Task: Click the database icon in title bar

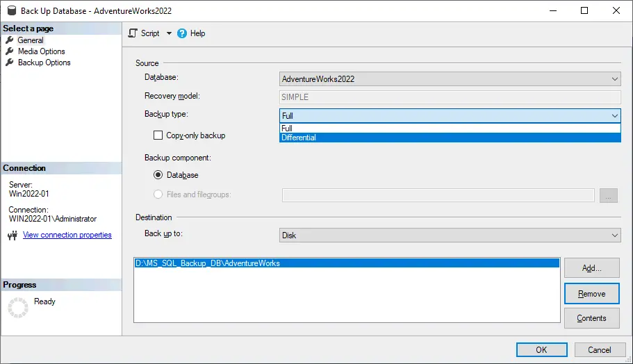Action: (x=12, y=10)
